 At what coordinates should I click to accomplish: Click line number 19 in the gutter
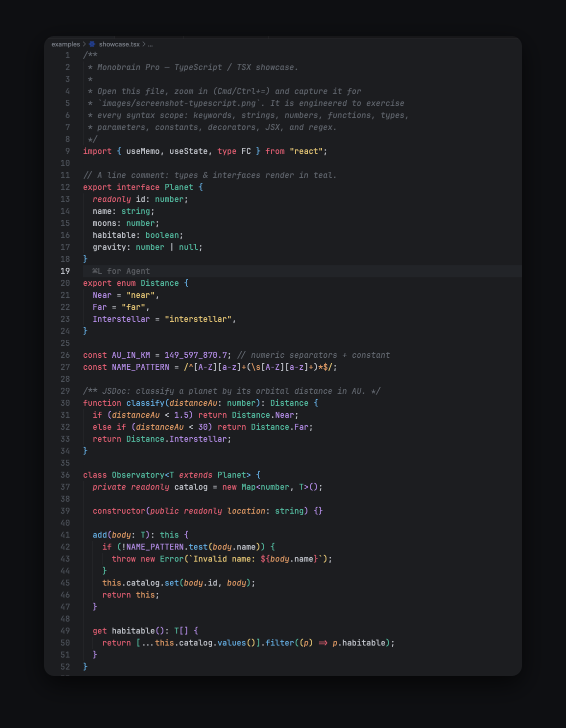(65, 271)
